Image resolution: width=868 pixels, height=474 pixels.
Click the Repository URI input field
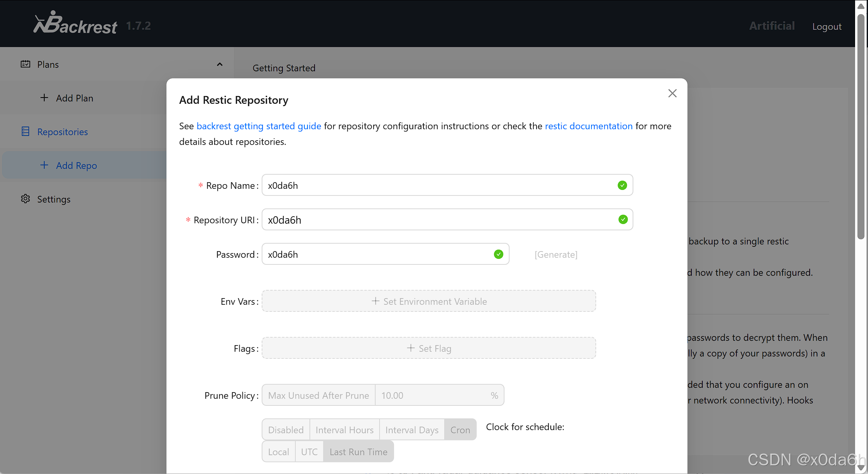(x=439, y=220)
